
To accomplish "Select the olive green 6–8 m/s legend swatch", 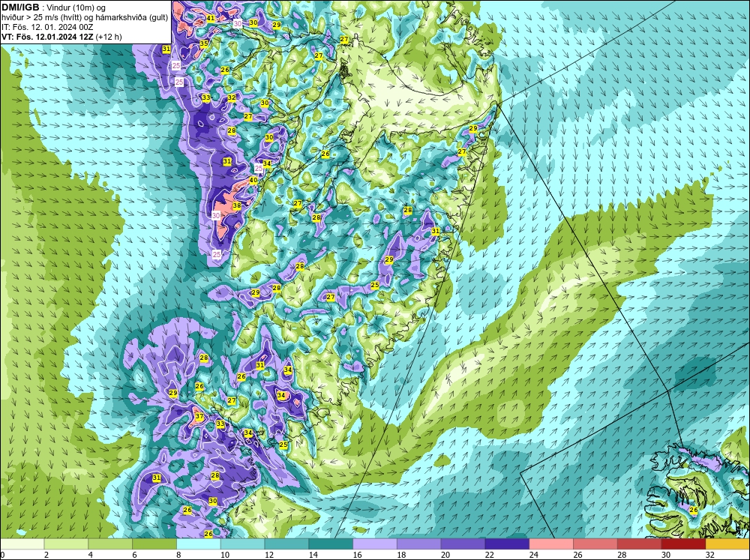I will click(154, 544).
